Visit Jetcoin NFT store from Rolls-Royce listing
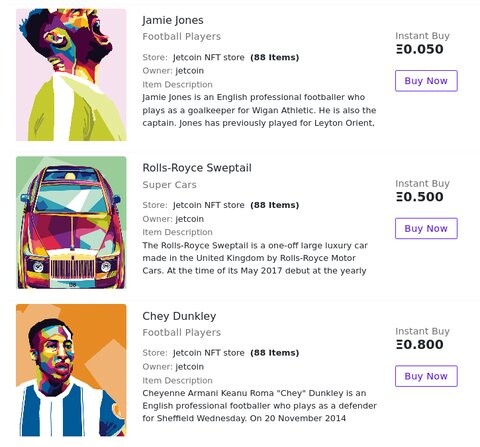This screenshot has width=480, height=447. click(x=209, y=205)
